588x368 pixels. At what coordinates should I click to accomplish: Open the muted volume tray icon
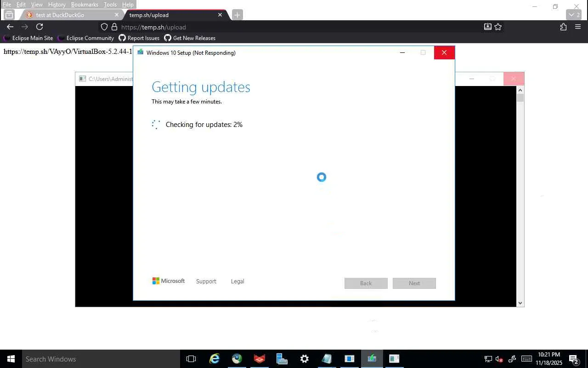click(x=499, y=359)
